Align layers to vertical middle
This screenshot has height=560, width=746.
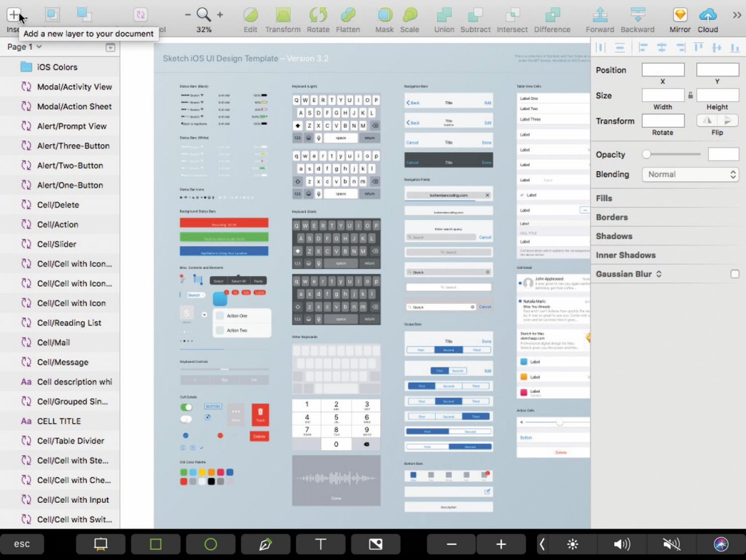(x=717, y=47)
